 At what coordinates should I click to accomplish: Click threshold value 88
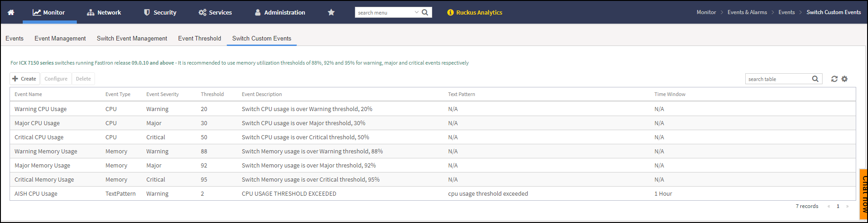pyautogui.click(x=204, y=151)
